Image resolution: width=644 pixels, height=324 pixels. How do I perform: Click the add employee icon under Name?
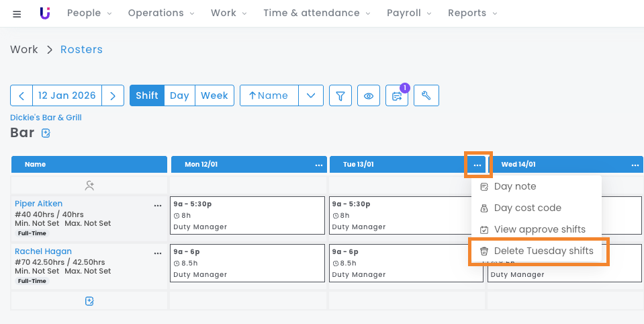[89, 185]
